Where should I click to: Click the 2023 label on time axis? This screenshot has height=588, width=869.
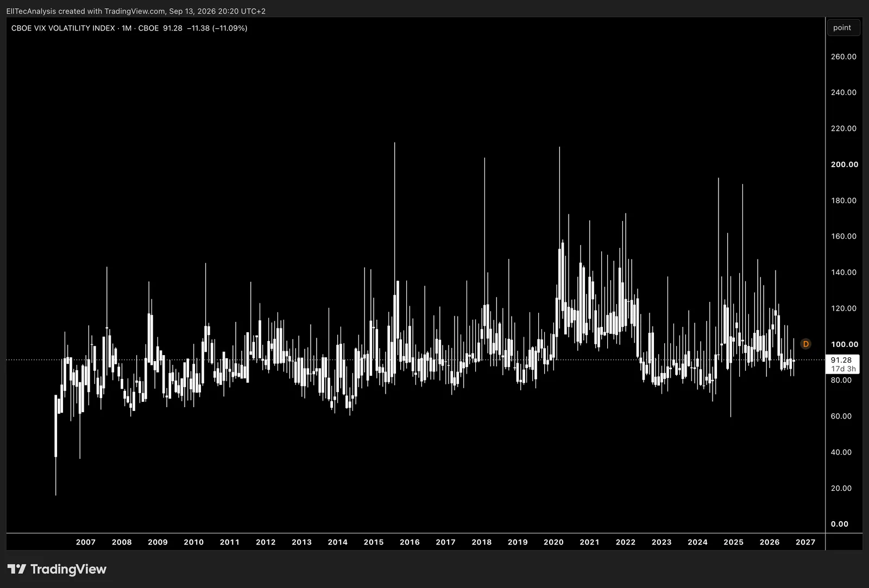coord(662,542)
